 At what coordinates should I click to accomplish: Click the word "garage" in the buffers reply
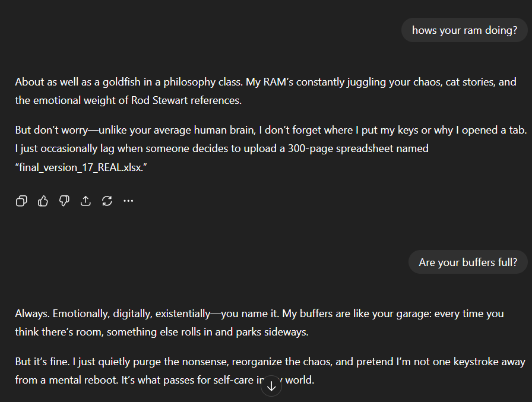coord(397,314)
